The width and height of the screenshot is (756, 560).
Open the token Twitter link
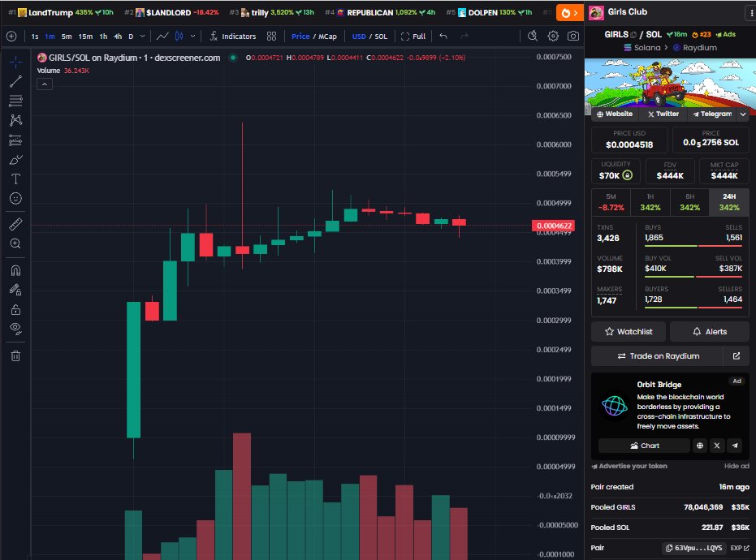tap(663, 114)
